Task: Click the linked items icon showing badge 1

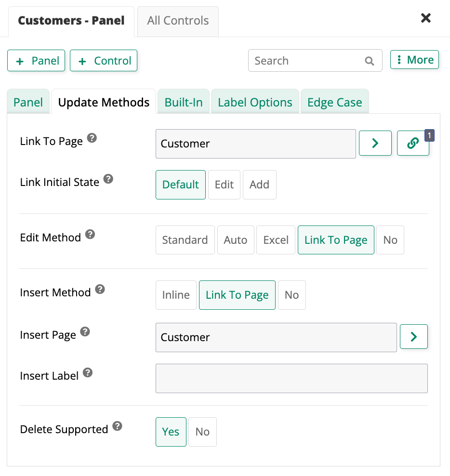Action: (413, 143)
